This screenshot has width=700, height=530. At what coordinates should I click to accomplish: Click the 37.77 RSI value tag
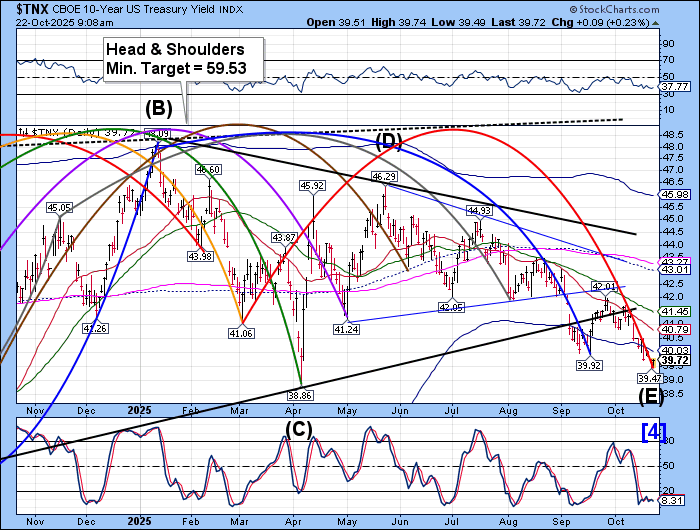673,86
